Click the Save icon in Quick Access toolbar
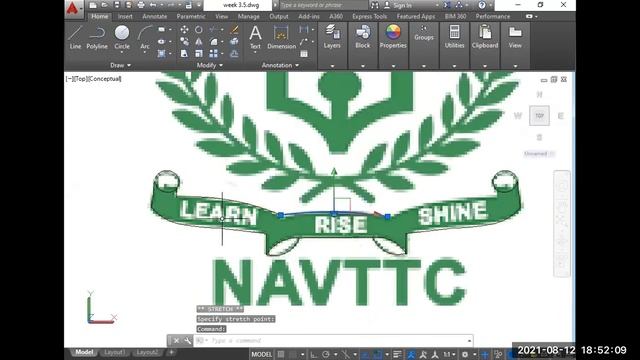Image resolution: width=640 pixels, height=360 pixels. [117, 5]
